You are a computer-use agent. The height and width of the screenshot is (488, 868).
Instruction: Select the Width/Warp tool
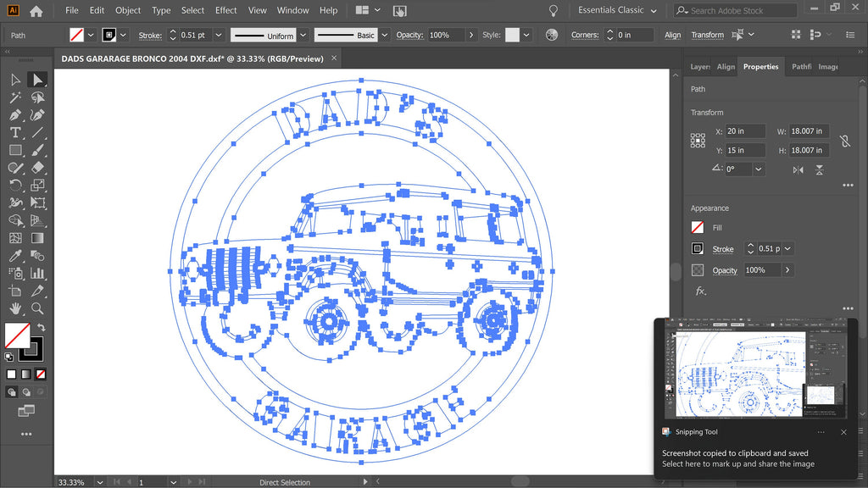tap(15, 203)
